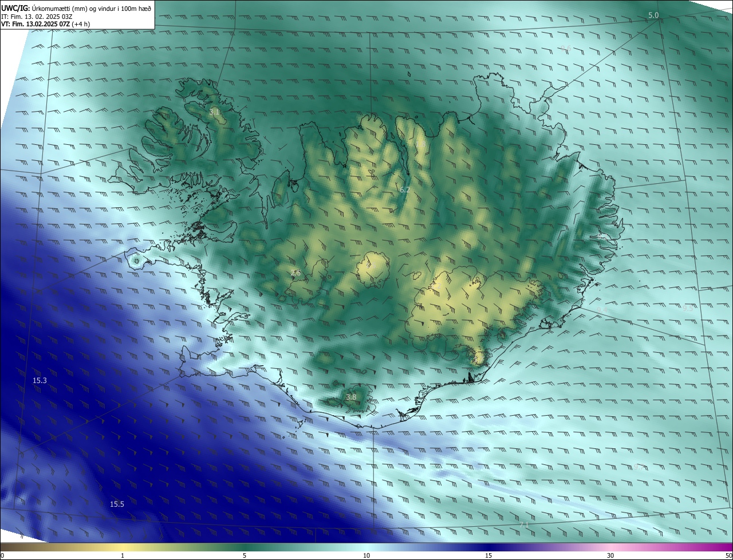The height and width of the screenshot is (560, 733).
Task: Click the 15.3 value label on the map
Action: point(40,380)
